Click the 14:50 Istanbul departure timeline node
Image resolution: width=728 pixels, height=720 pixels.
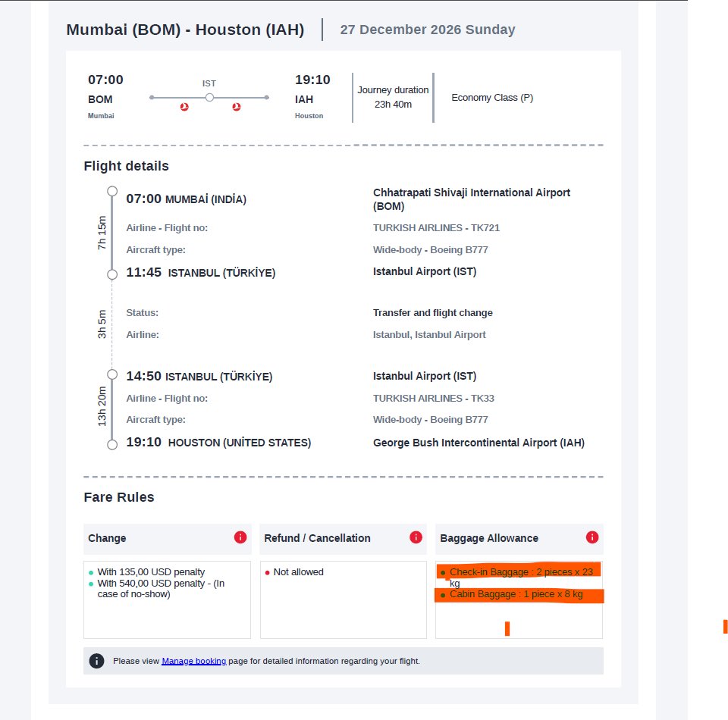click(112, 374)
